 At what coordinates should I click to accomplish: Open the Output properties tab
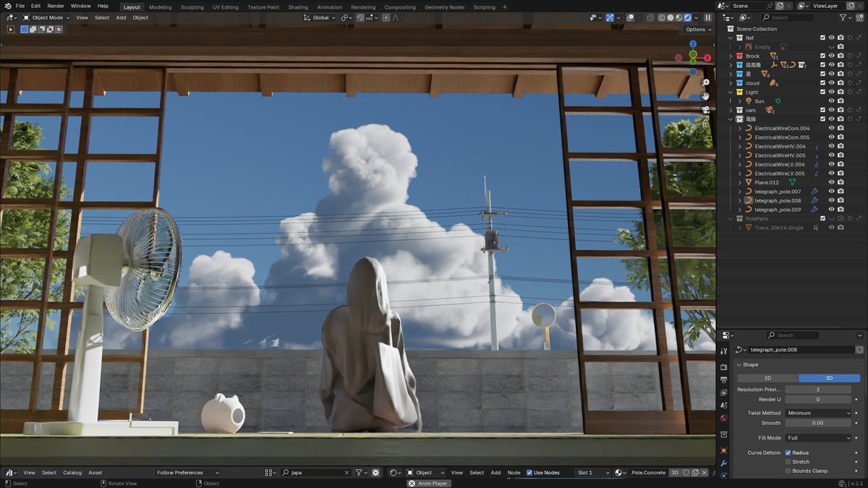coord(723,380)
